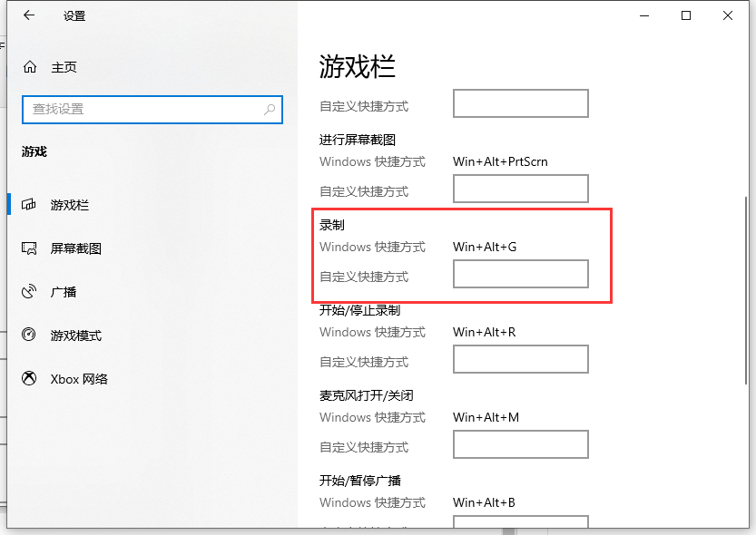Viewport: 756px width, 535px height.
Task: Click the back arrow in Settings header
Action: (29, 15)
